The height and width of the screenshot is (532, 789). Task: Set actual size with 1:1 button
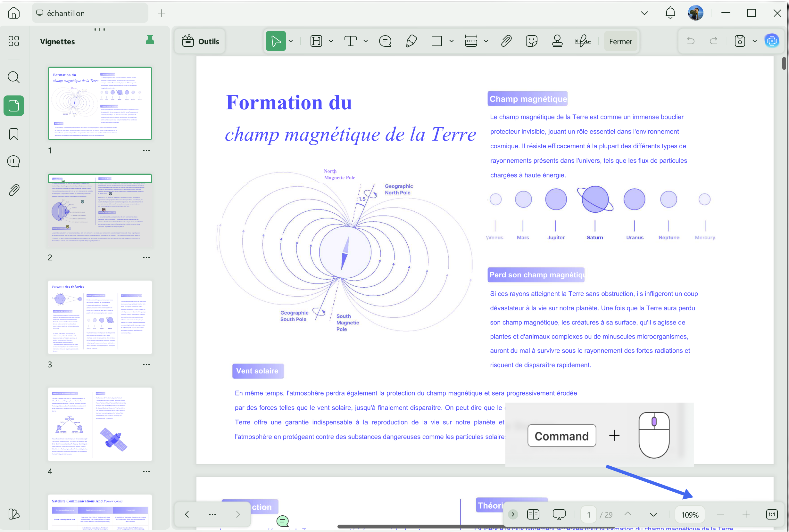pos(772,514)
